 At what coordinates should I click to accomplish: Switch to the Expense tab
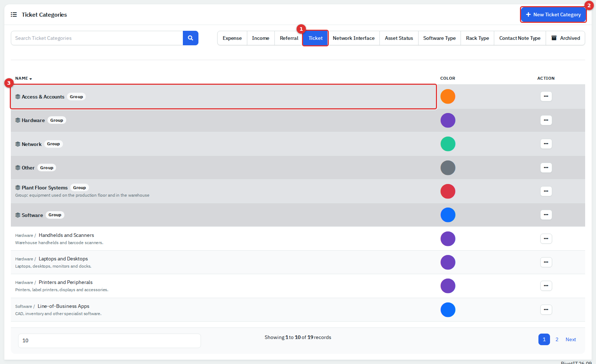click(x=232, y=38)
